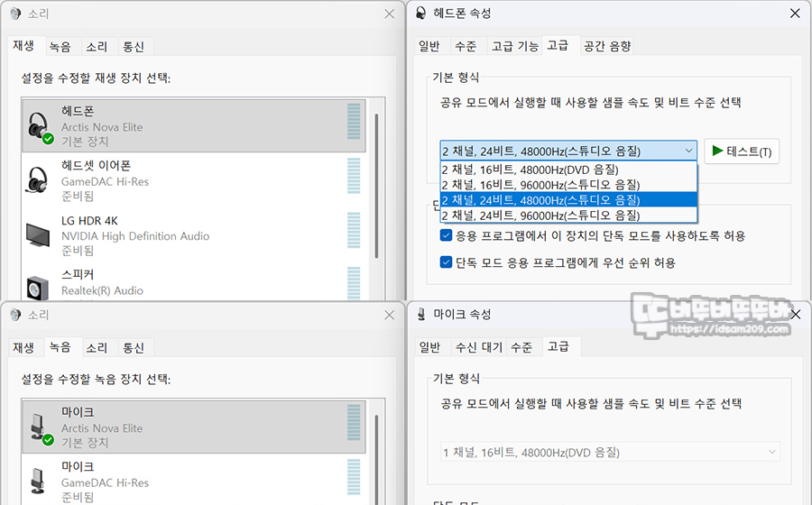Toggle 단독 모드 응용 프로그램 우선 순위 허용 checkbox

point(446,262)
